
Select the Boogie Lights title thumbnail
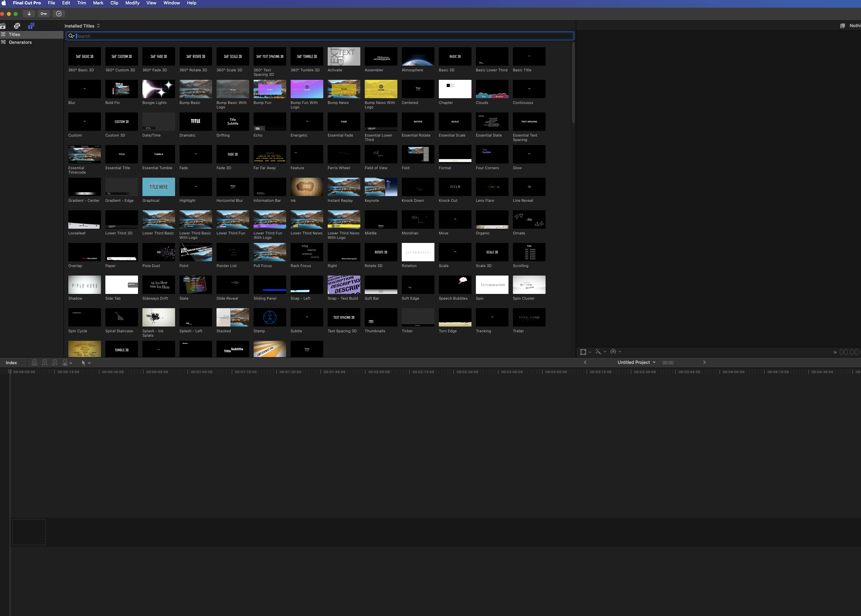pyautogui.click(x=159, y=89)
